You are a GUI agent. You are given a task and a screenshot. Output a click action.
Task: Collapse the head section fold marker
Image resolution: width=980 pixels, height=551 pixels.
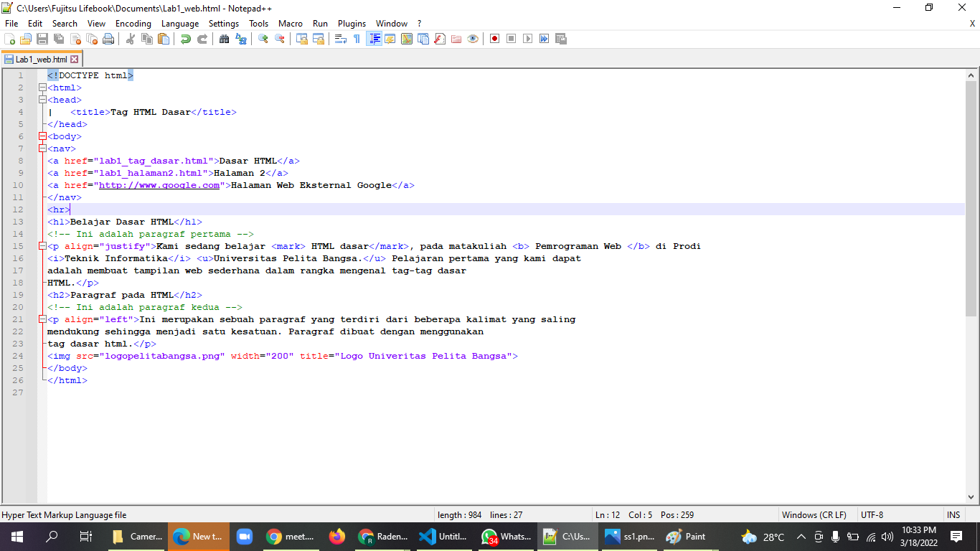42,100
